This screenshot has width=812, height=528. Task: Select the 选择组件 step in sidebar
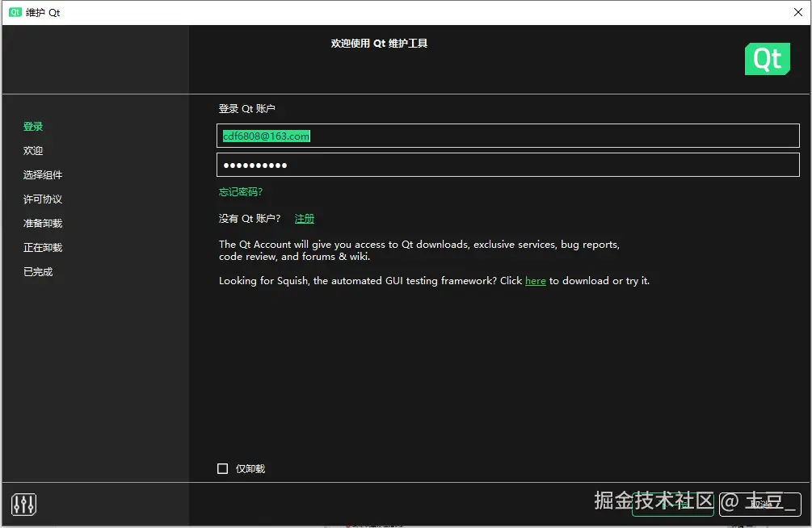[43, 175]
